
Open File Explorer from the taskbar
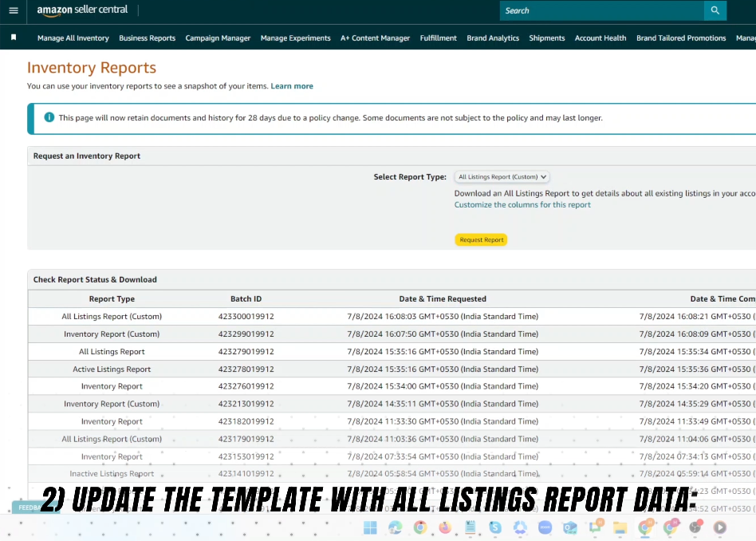[x=620, y=527]
